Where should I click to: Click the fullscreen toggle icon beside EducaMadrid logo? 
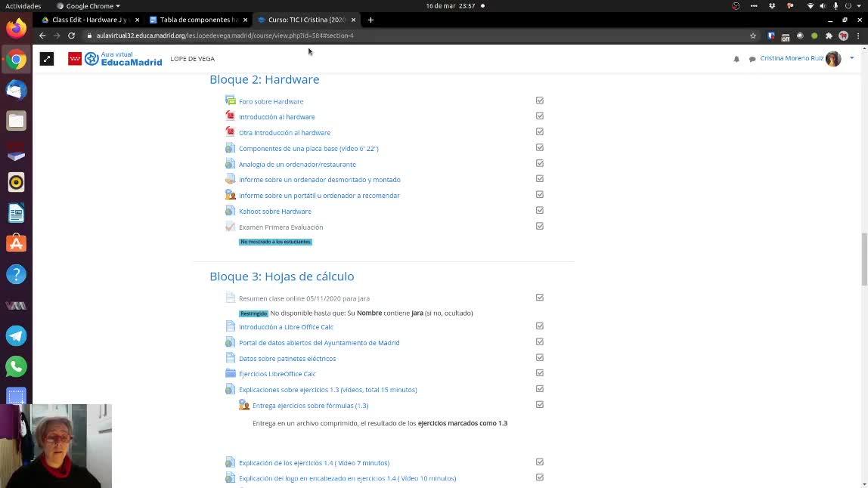(x=47, y=59)
